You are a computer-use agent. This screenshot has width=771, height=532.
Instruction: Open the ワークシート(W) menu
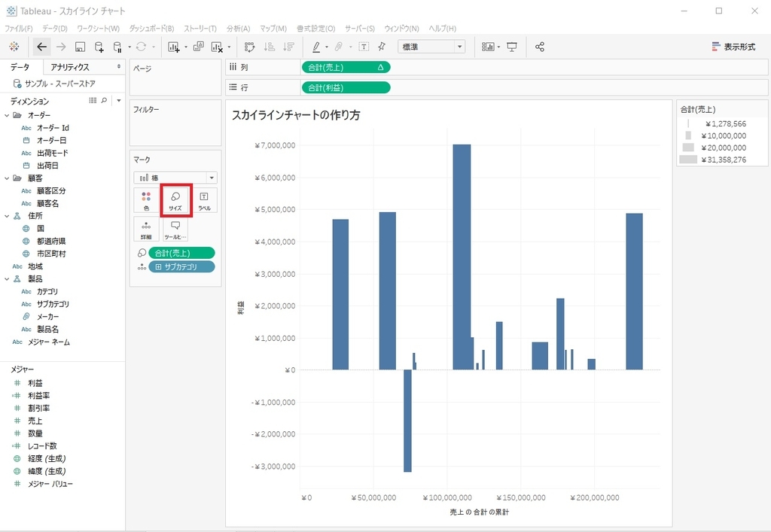point(99,29)
